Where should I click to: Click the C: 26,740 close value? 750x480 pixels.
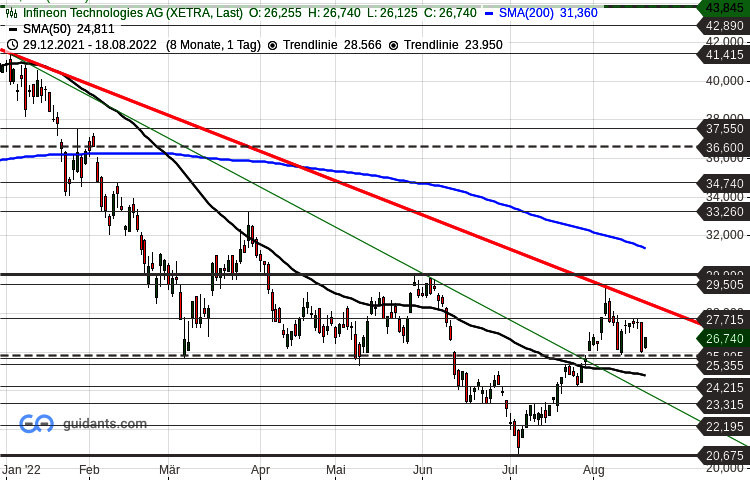tap(450, 13)
